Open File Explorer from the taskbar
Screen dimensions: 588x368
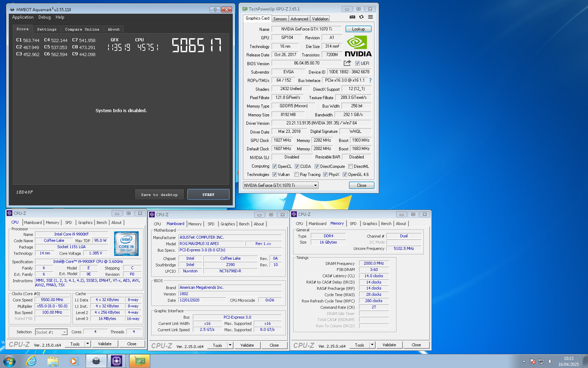53,361
